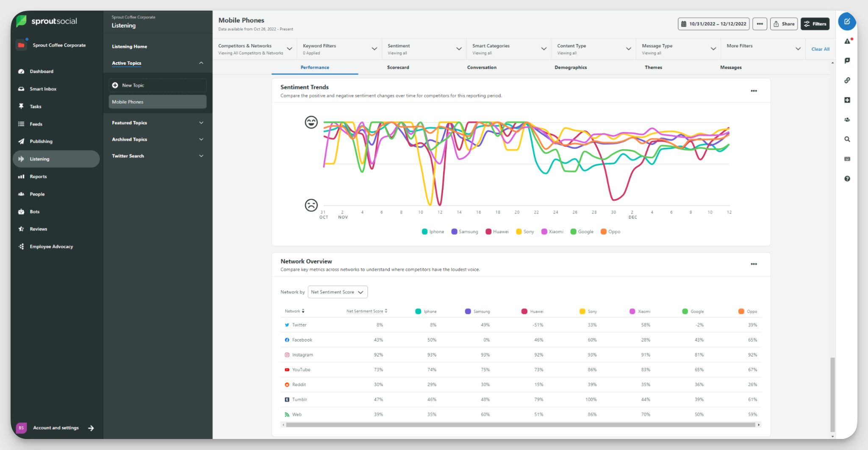Click the Account and settings arrow icon

91,428
